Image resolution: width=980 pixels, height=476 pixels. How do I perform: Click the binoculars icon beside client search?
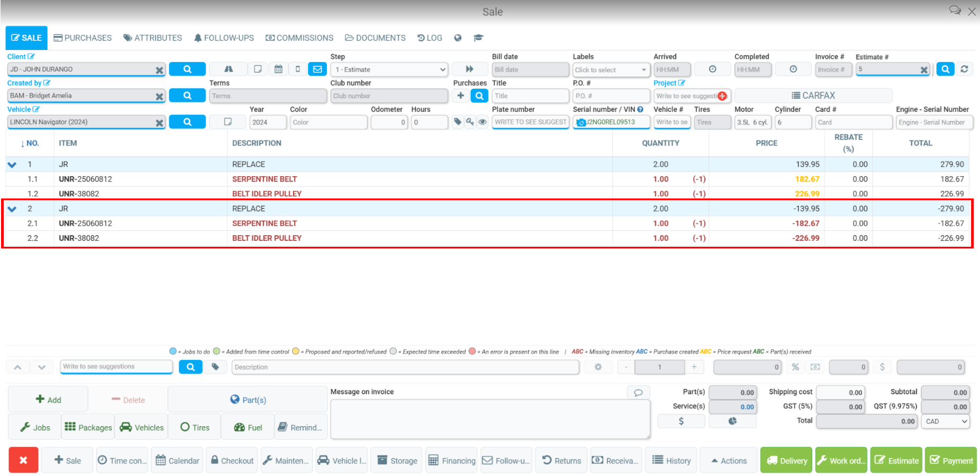(x=228, y=70)
